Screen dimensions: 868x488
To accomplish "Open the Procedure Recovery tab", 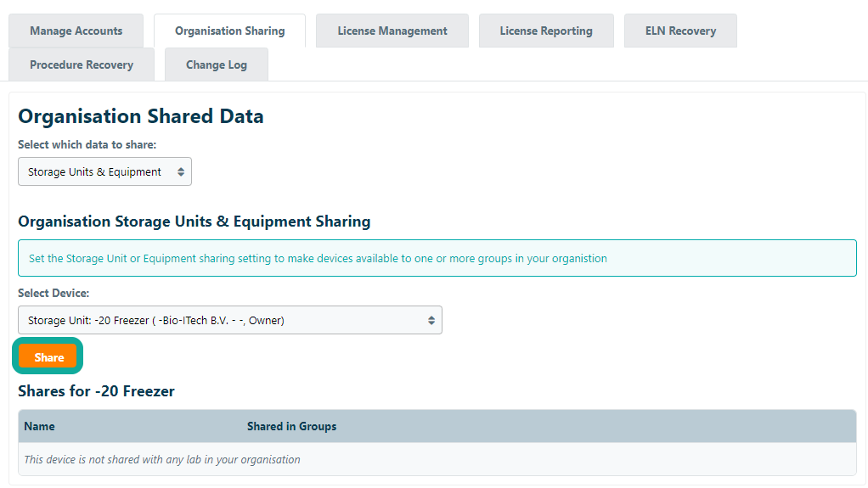I will pos(82,65).
